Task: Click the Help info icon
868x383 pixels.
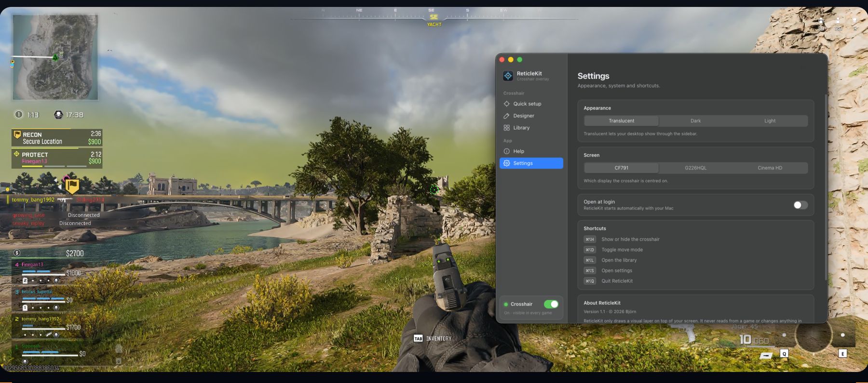Action: click(x=506, y=151)
